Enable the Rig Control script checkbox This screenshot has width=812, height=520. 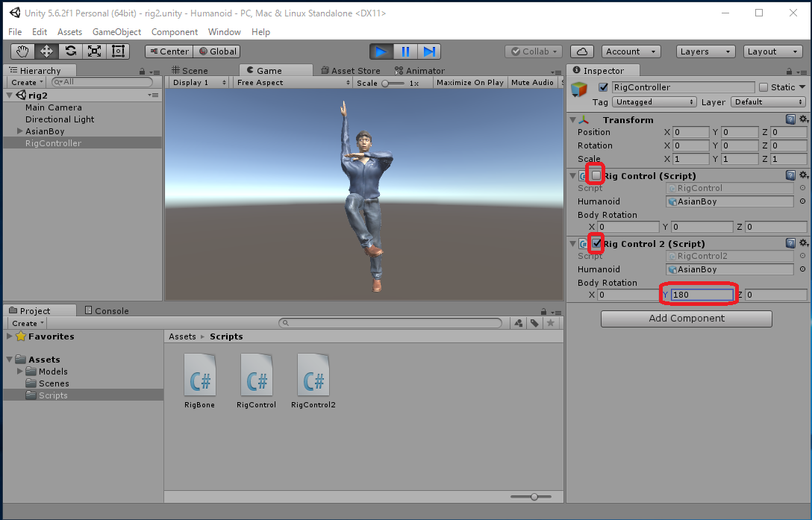[596, 175]
